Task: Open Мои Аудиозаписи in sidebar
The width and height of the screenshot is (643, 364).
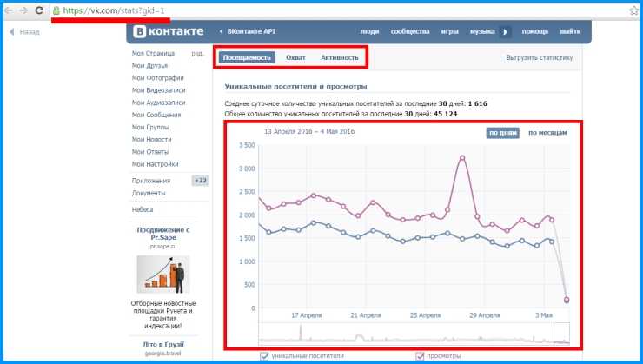Action: pos(159,103)
